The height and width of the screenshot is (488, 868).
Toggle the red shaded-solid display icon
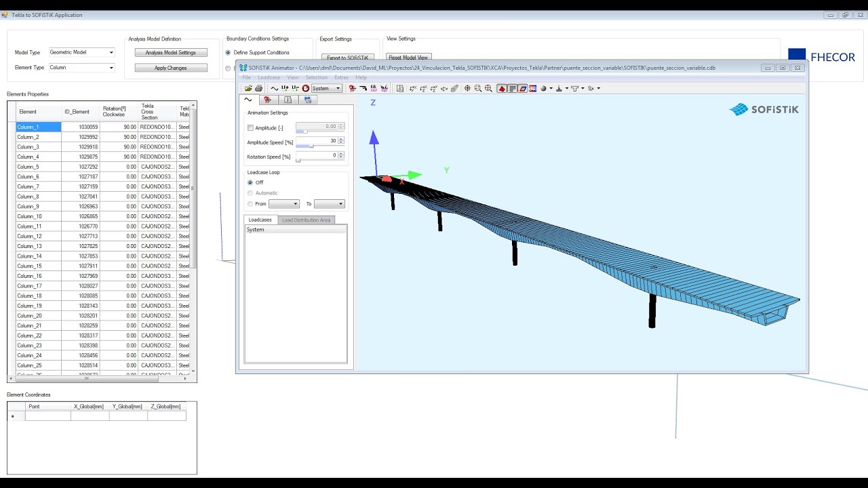502,88
